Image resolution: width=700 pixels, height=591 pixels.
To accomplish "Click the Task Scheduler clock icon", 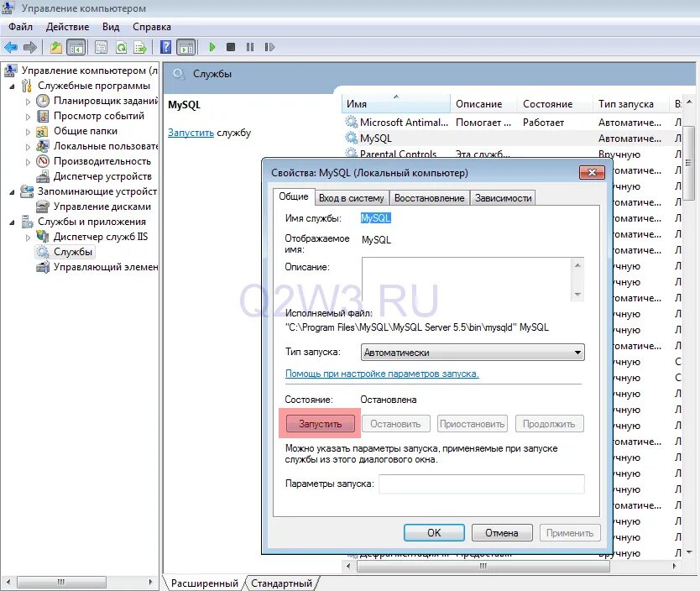I will pos(43,101).
